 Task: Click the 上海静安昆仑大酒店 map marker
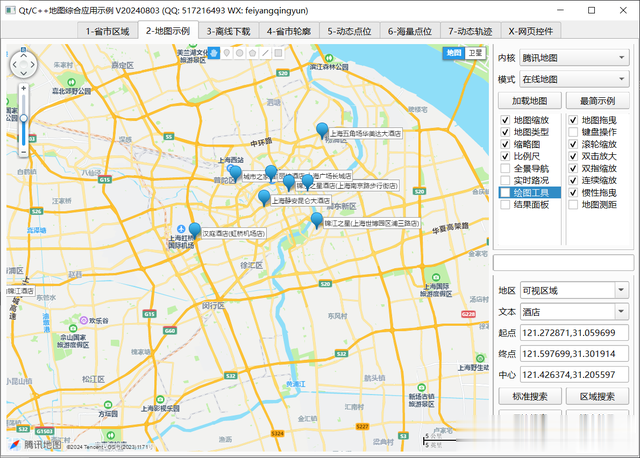[264, 198]
